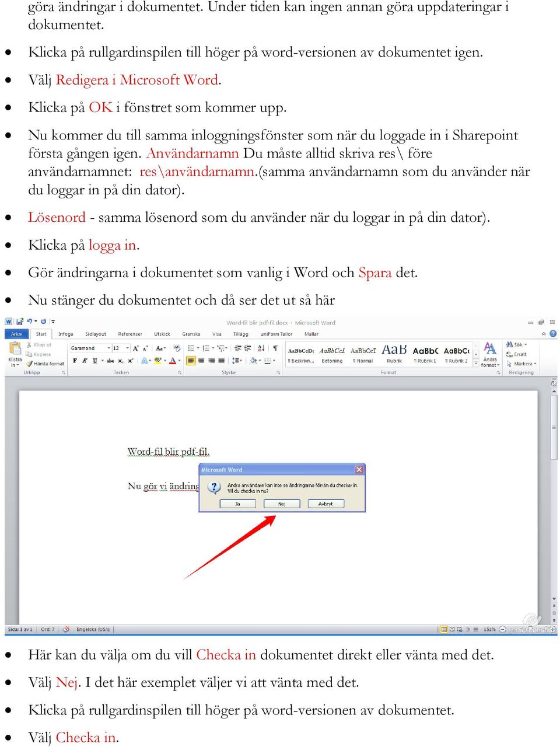
Task: Toggle italic K formatting
Action: click(x=85, y=361)
